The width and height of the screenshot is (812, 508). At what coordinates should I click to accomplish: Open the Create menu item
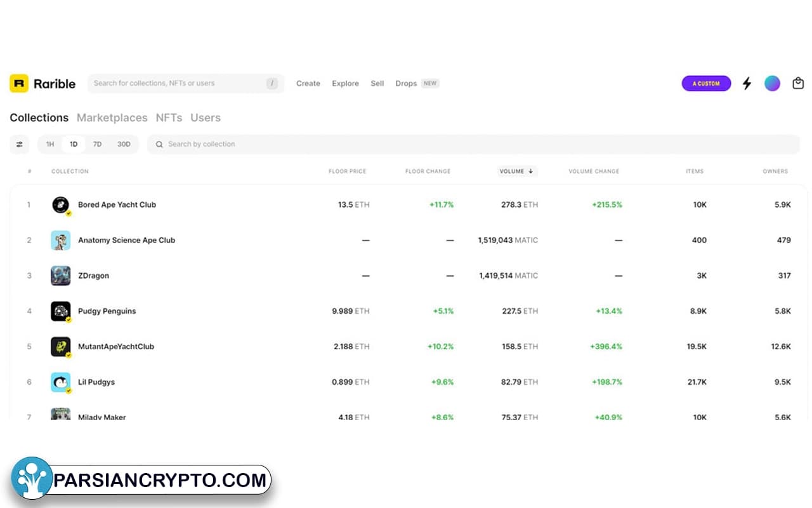coord(308,83)
